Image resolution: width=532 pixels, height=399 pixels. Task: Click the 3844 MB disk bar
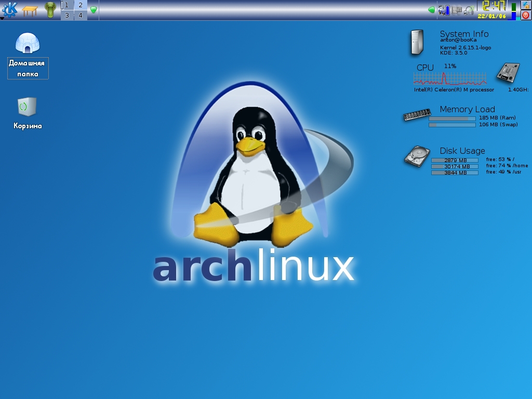pos(455,172)
